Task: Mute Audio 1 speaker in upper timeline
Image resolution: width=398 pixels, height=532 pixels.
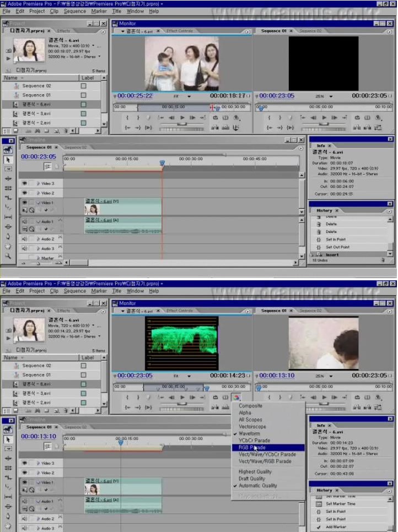Action: pos(24,221)
